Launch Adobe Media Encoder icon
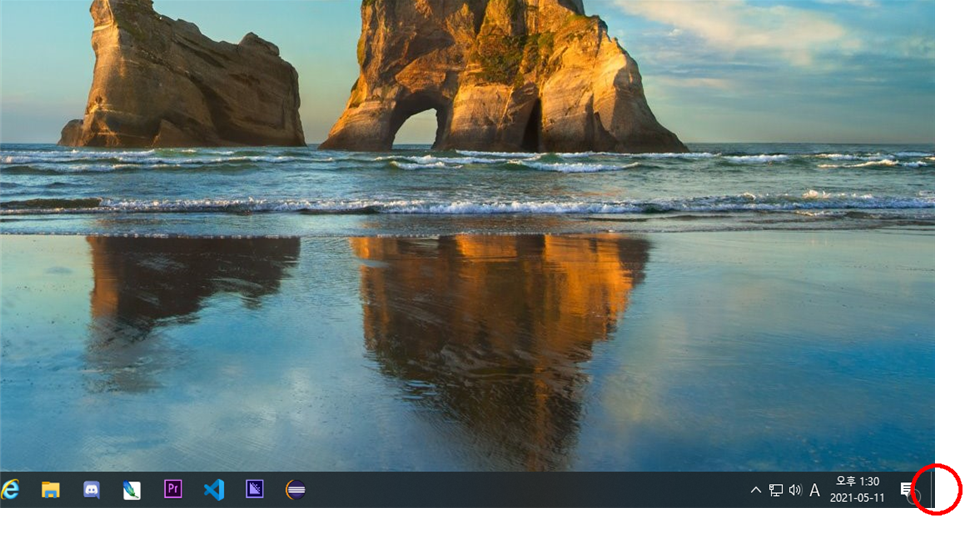Image resolution: width=977 pixels, height=550 pixels. pos(254,489)
